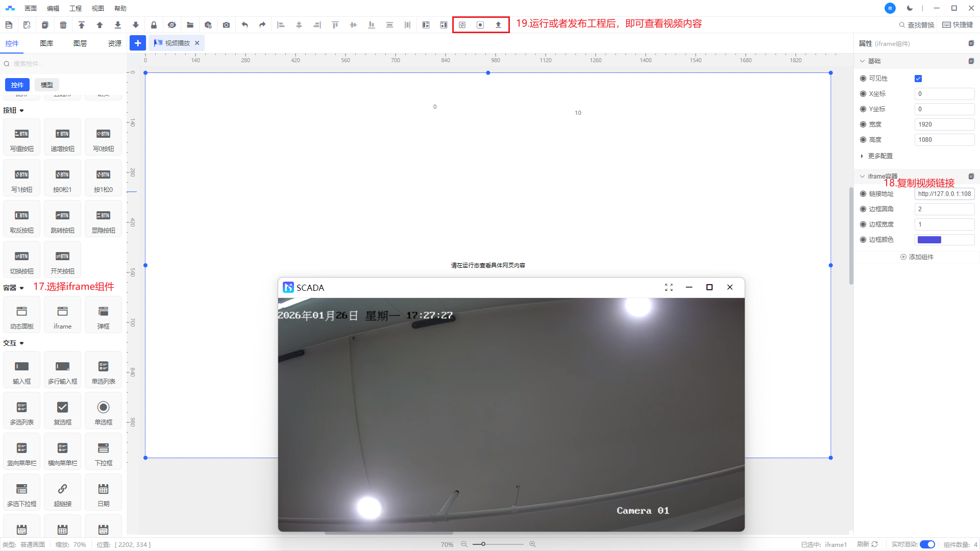Click 添加组件 button
This screenshot has height=551, width=980.
917,257
